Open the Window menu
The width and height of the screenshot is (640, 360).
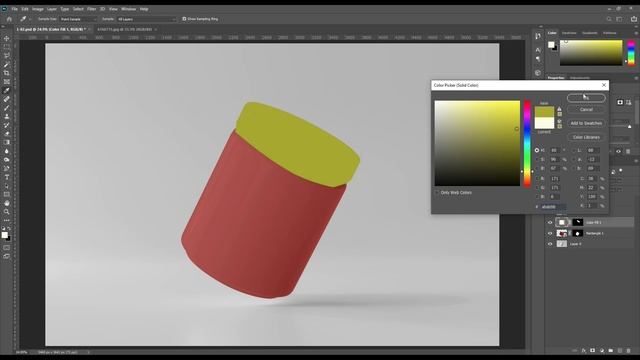tap(128, 9)
